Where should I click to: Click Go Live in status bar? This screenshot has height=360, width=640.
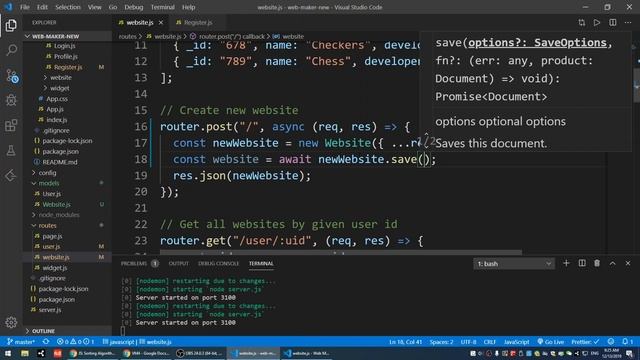click(551, 342)
